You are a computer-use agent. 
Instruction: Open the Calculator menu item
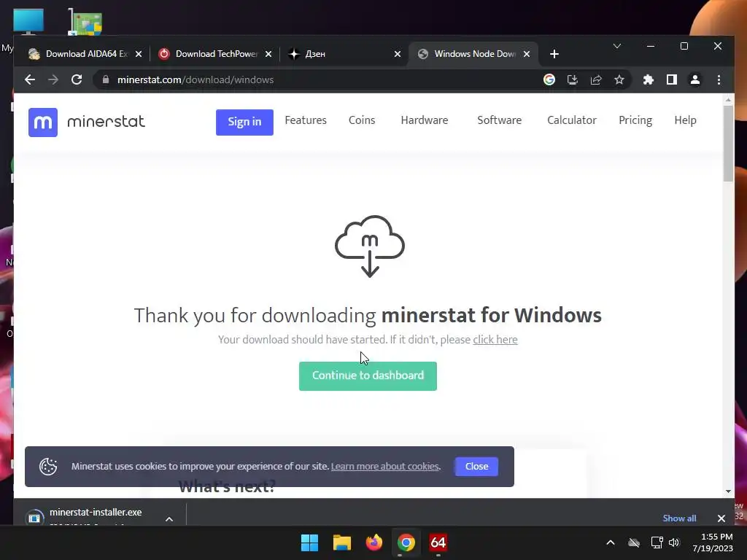[x=572, y=120]
